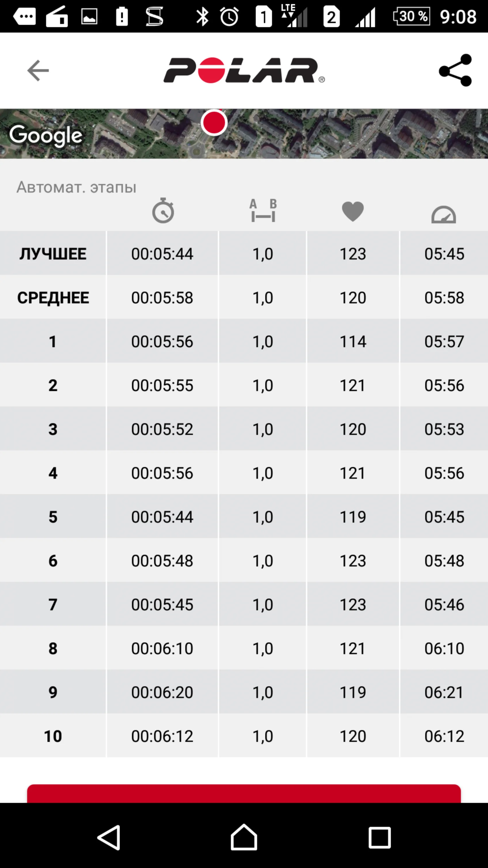Open Android recent apps square button
This screenshot has width=488, height=868.
click(380, 837)
